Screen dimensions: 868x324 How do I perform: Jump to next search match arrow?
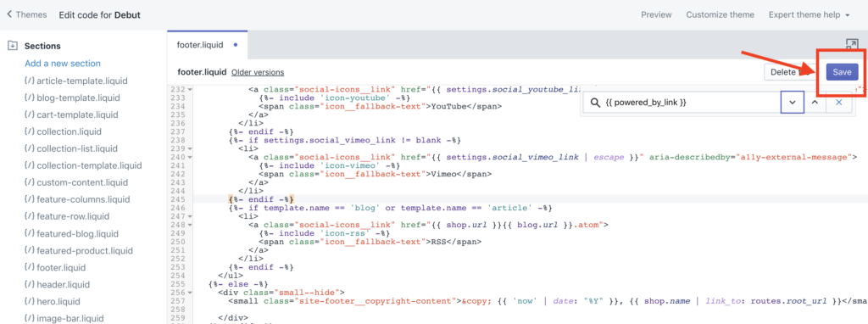793,103
